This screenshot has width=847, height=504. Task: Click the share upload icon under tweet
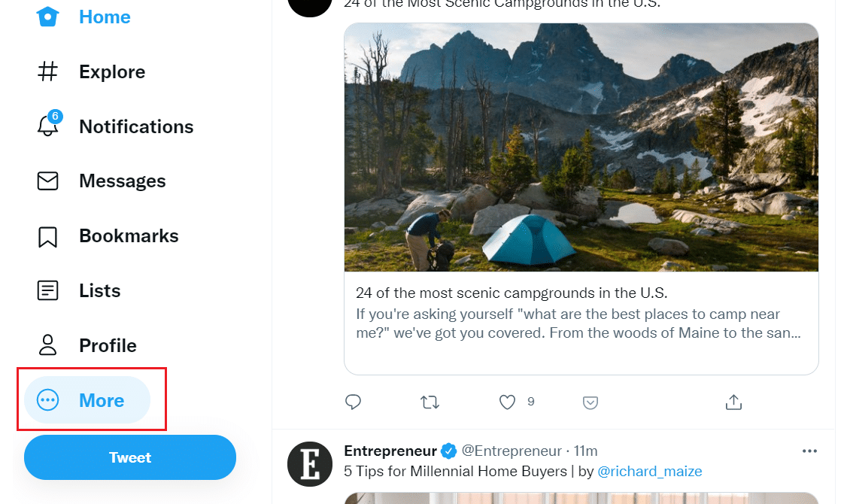[x=733, y=402]
